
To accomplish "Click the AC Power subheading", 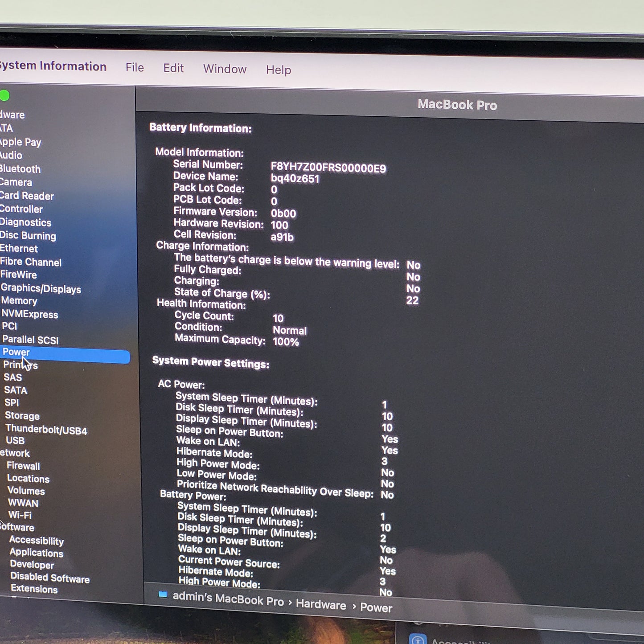I will point(181,384).
